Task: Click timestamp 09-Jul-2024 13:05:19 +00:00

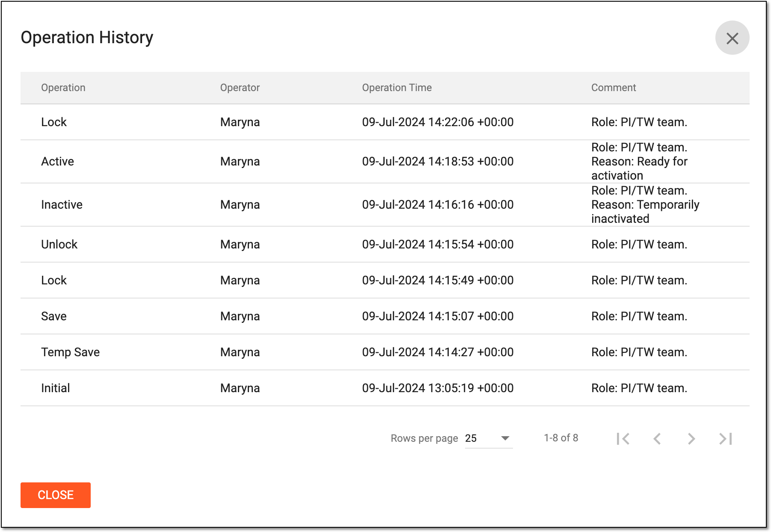Action: [x=438, y=388]
